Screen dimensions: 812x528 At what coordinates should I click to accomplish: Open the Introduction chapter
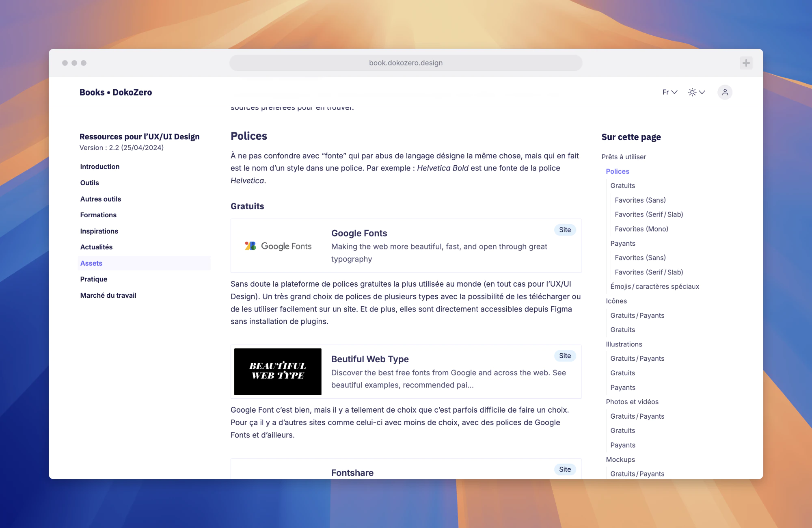pos(100,167)
